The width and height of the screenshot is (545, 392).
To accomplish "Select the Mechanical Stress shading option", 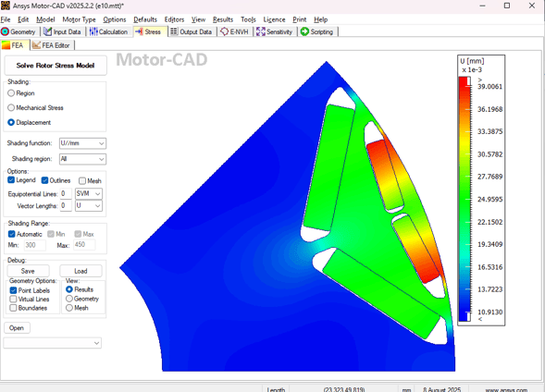I will pyautogui.click(x=11, y=107).
